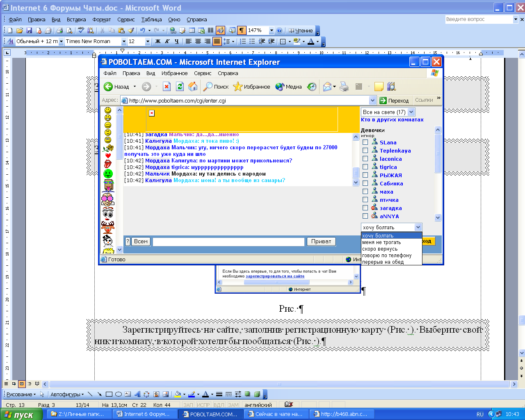Print the document from the Word toolbar

(59, 30)
